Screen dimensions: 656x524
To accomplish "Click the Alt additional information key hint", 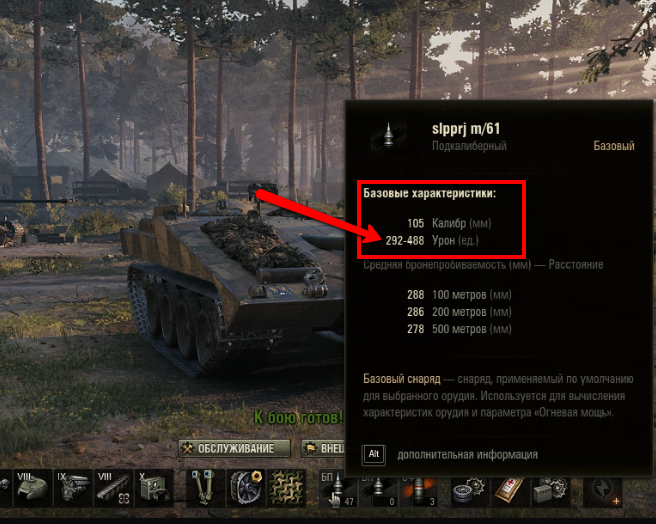I will click(374, 454).
